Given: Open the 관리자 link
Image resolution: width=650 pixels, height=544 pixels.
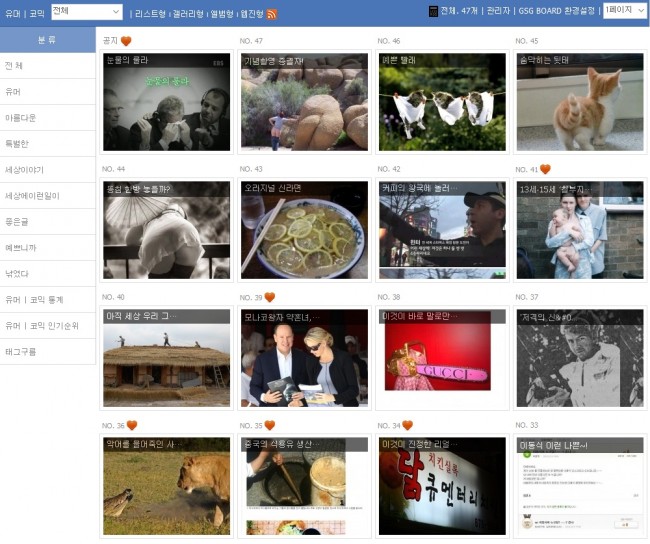Looking at the screenshot, I should [498, 11].
